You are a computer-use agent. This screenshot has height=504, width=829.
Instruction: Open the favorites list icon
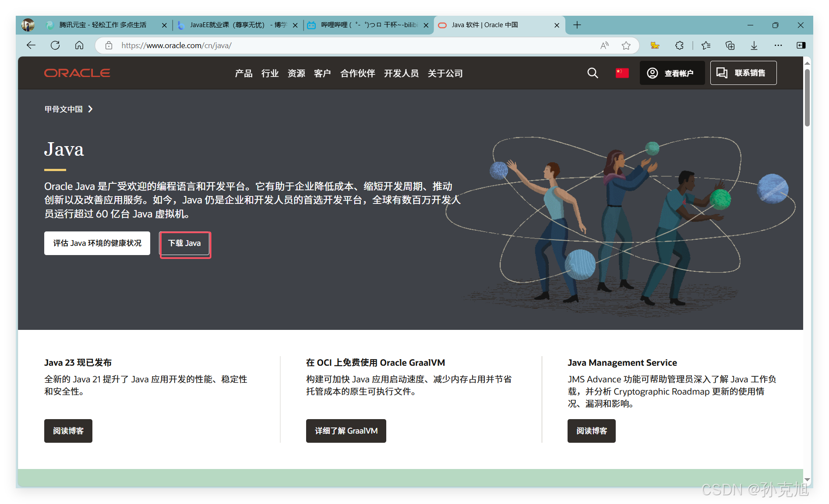coord(706,45)
